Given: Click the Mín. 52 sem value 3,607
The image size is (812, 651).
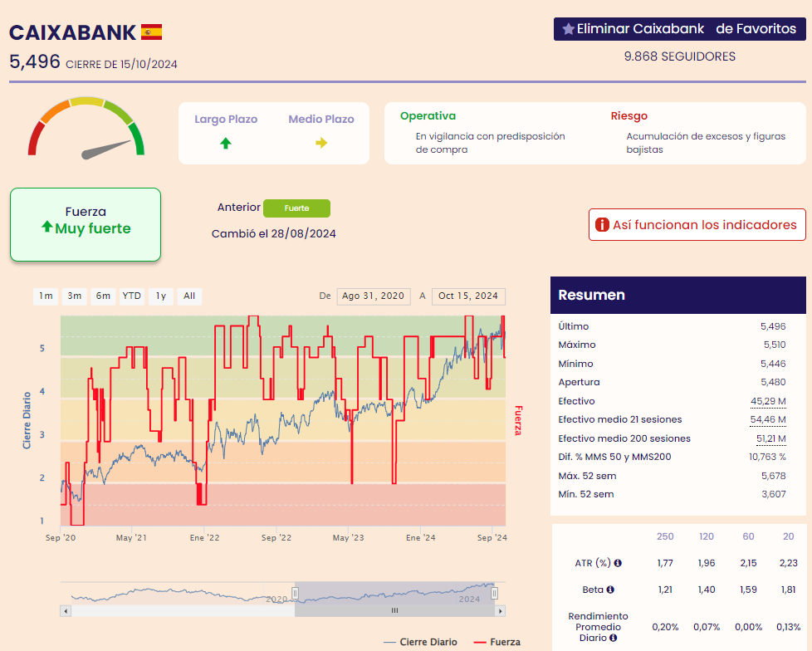Looking at the screenshot, I should pos(773,495).
